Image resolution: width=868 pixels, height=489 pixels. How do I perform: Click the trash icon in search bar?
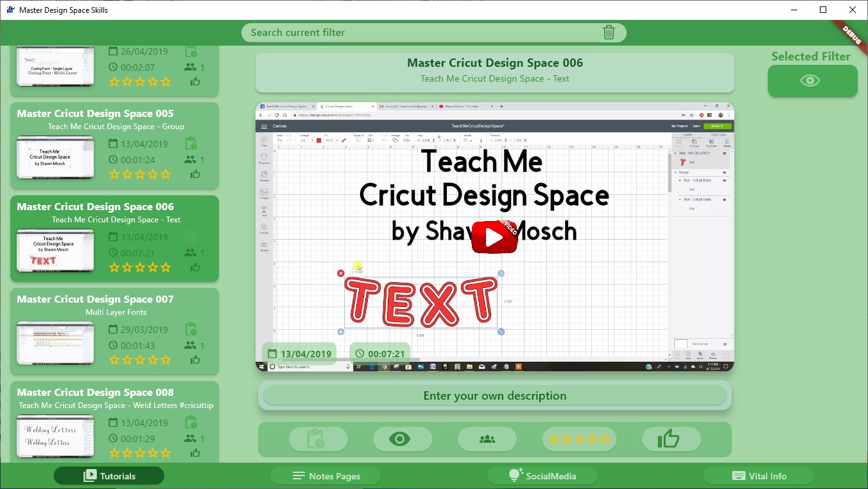point(609,33)
